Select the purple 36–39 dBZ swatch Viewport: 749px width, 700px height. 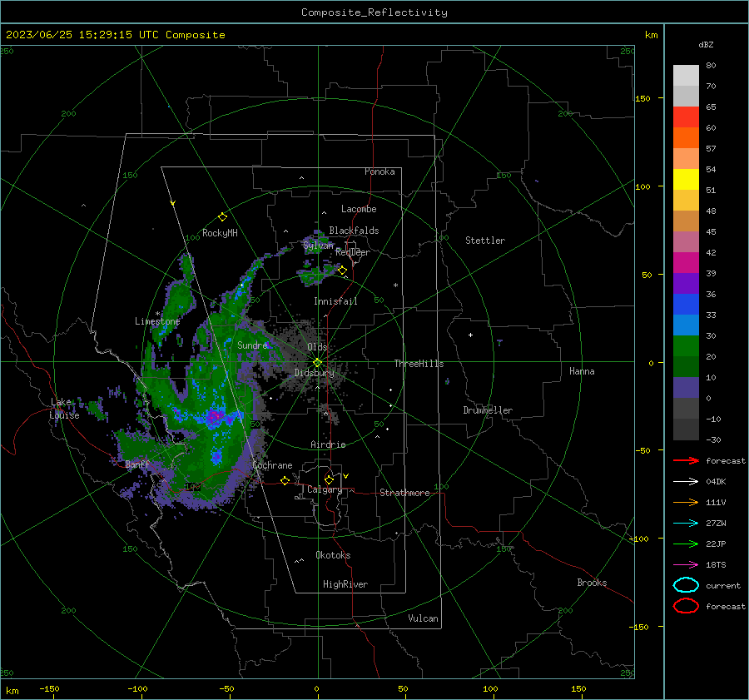pos(686,284)
